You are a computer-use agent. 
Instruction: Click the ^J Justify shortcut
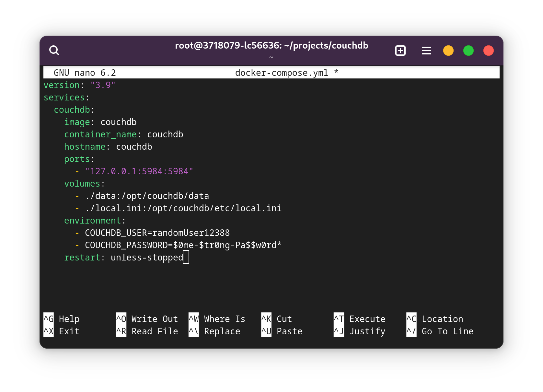tap(360, 331)
